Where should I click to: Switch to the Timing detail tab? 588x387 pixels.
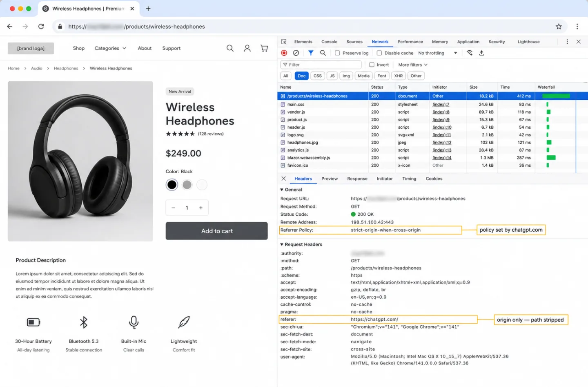click(409, 179)
